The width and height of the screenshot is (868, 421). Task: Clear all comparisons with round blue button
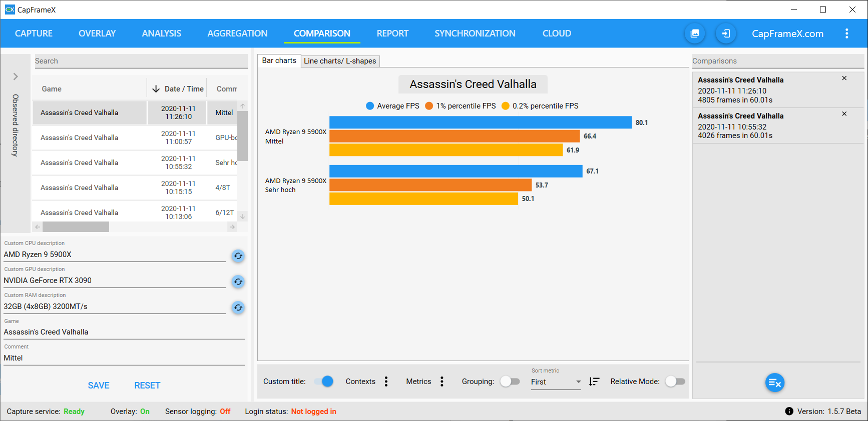pos(774,383)
